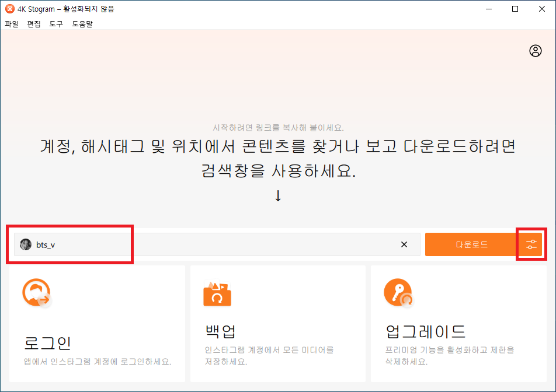This screenshot has height=392, width=556.
Task: Click text '인스타그램 계정에서 모든 미디어를'
Action: click(269, 350)
